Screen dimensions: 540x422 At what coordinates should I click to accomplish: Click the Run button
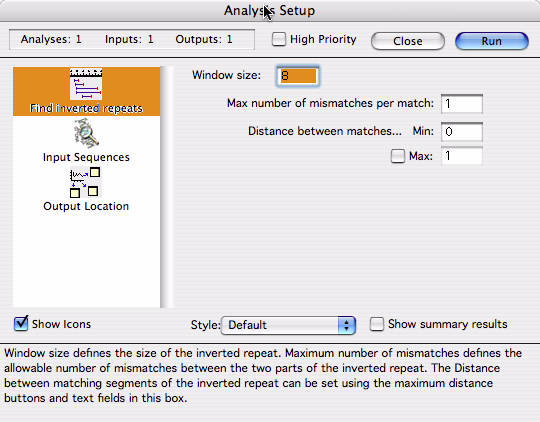pyautogui.click(x=491, y=41)
